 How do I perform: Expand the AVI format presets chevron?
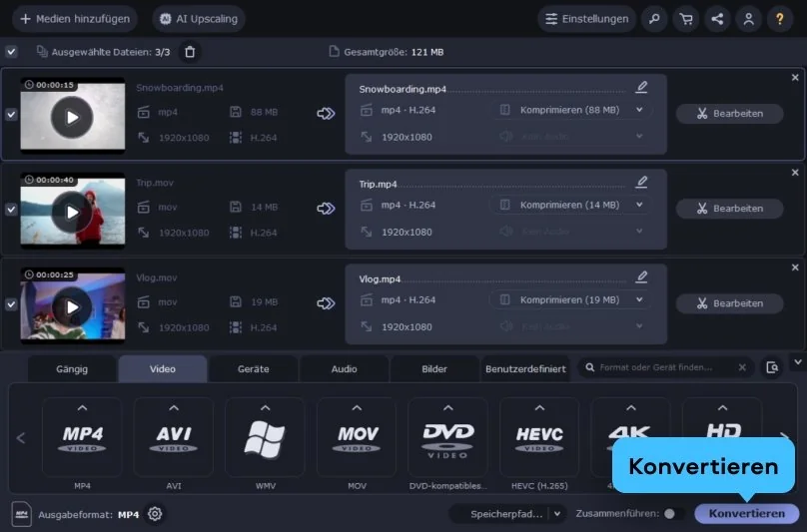174,408
